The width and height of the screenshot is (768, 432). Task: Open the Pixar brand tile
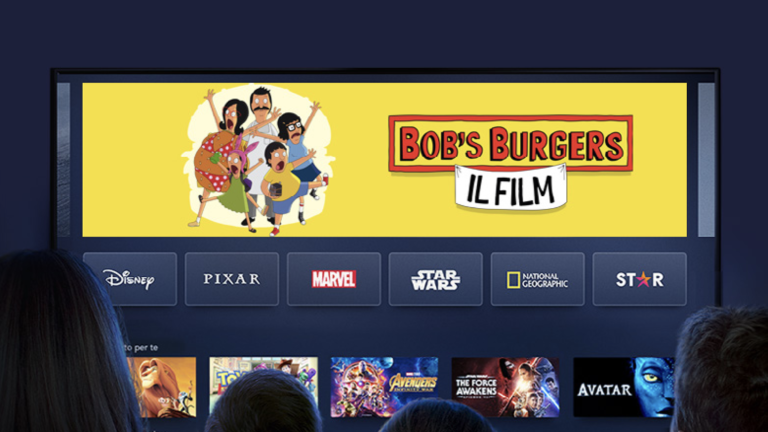(x=232, y=279)
